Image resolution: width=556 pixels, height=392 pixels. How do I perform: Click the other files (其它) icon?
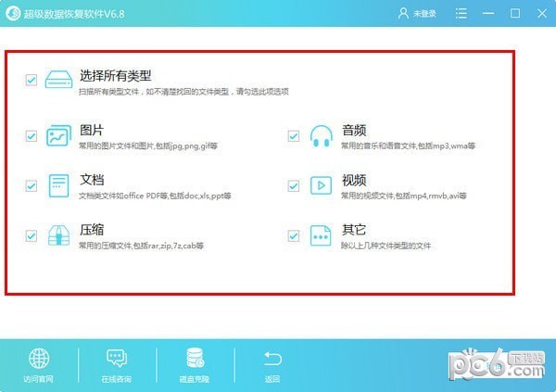[321, 235]
